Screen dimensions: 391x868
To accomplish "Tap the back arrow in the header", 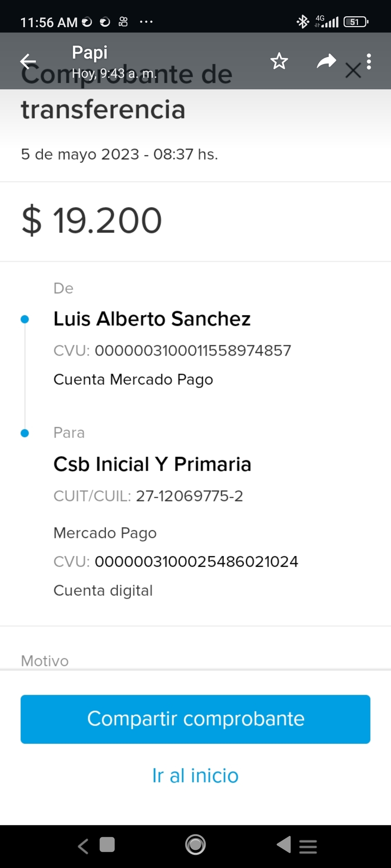I will 28,61.
